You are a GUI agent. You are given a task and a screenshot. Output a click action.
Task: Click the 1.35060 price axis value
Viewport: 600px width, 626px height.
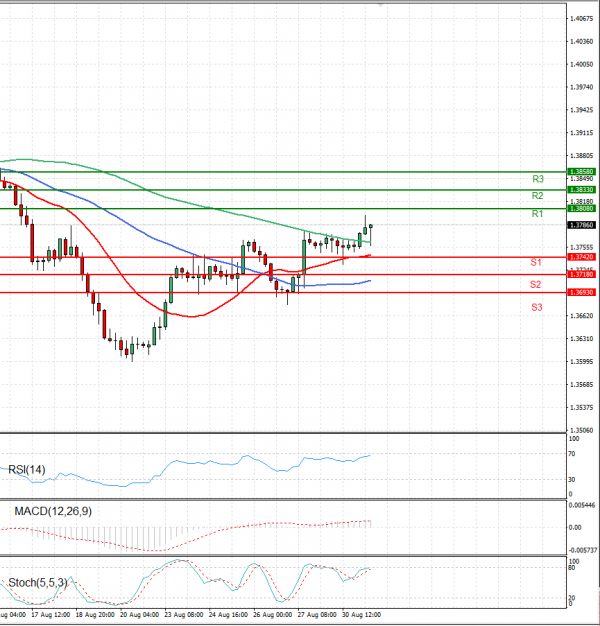582,430
